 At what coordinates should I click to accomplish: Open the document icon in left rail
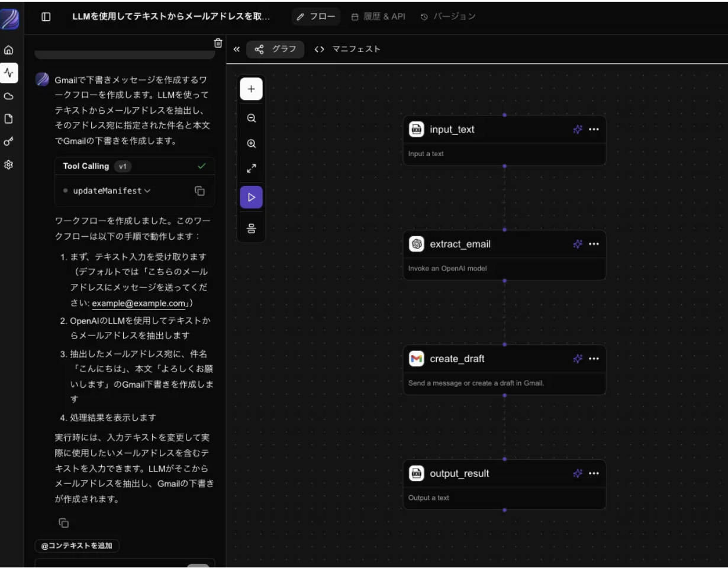pos(9,118)
